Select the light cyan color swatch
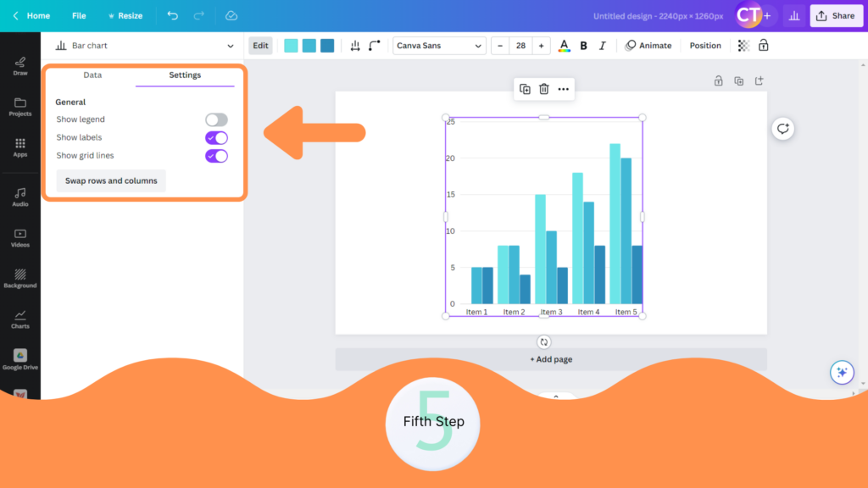The image size is (868, 488). pyautogui.click(x=291, y=46)
